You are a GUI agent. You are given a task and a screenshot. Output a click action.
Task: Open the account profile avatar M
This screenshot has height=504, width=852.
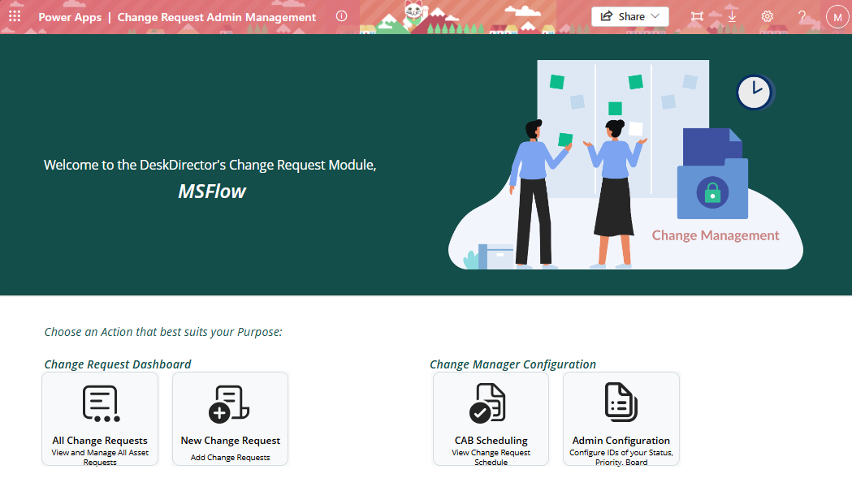[x=837, y=17]
